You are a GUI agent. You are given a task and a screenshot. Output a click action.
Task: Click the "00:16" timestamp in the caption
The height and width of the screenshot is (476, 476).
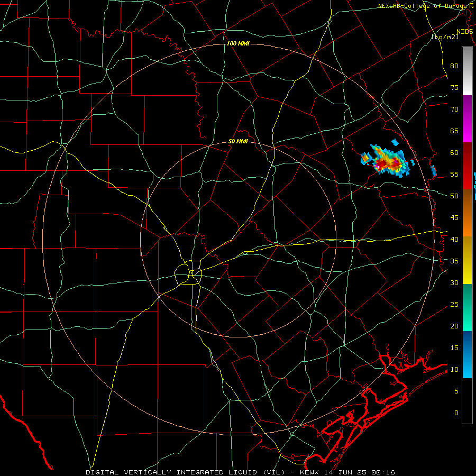(383, 472)
